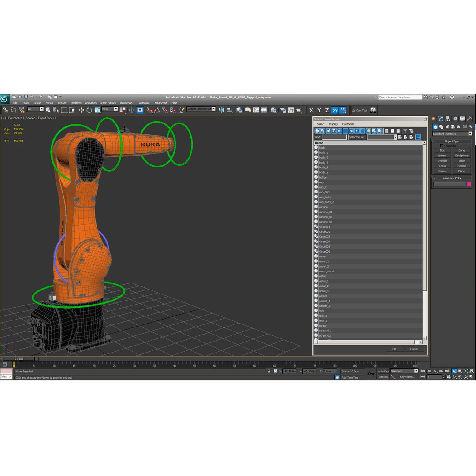Open the key mode Selected dropdown
This screenshot has height=476, width=476.
404,371
